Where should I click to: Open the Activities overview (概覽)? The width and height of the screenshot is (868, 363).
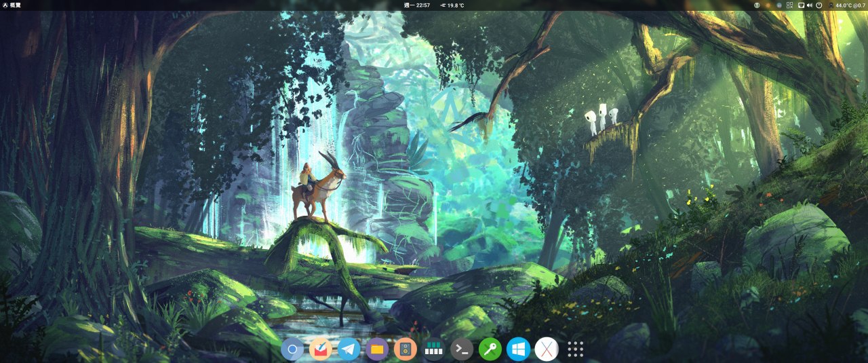12,5
